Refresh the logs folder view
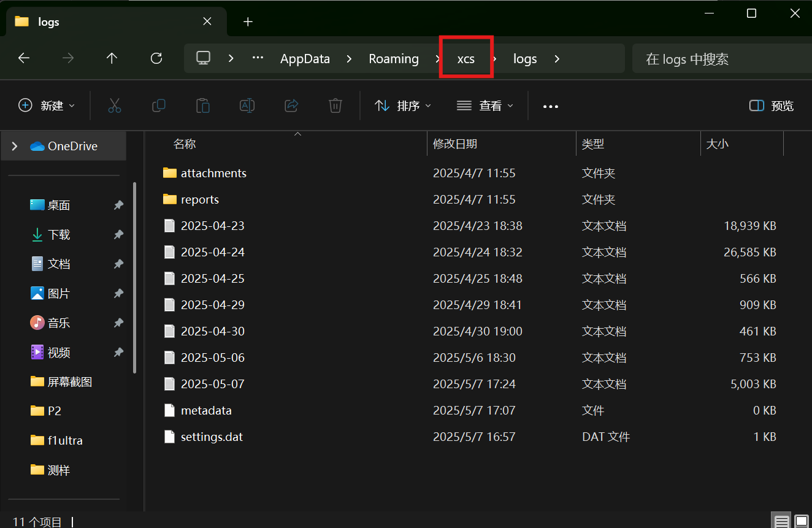The height and width of the screenshot is (528, 812). (x=156, y=58)
